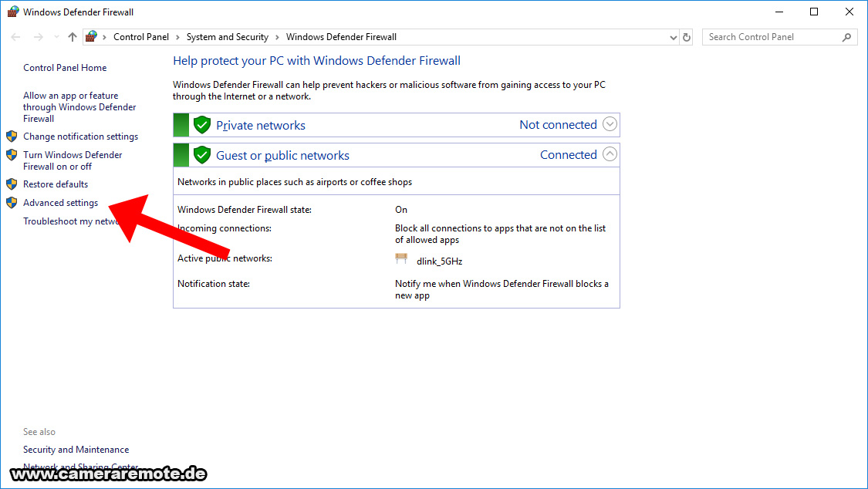The width and height of the screenshot is (868, 489).
Task: Click shield icon beside Turn Firewall on or off
Action: point(12,155)
